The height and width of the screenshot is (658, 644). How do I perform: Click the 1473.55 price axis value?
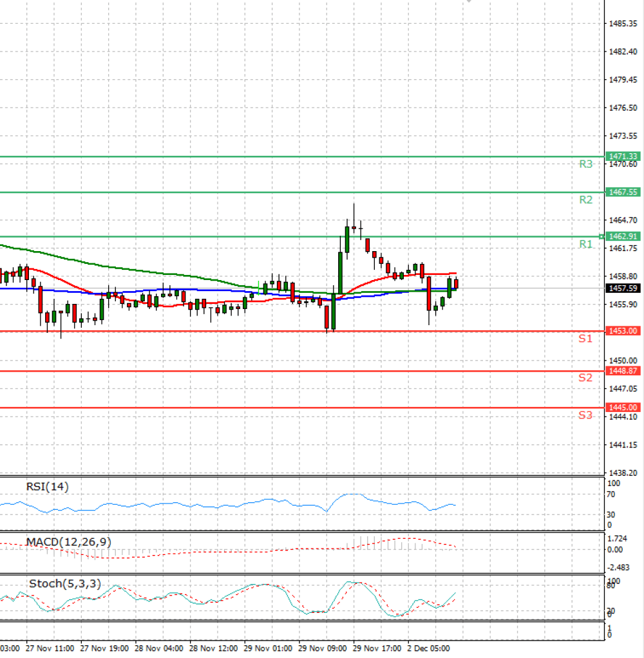pos(623,136)
